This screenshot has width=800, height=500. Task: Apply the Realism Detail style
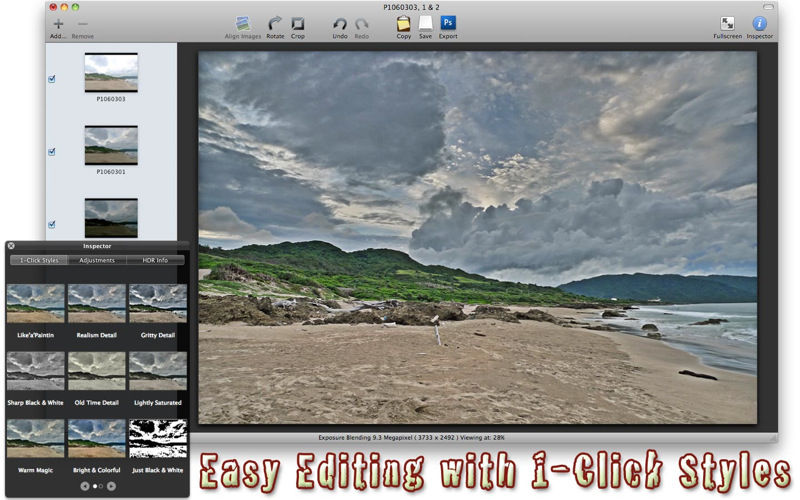pyautogui.click(x=96, y=304)
